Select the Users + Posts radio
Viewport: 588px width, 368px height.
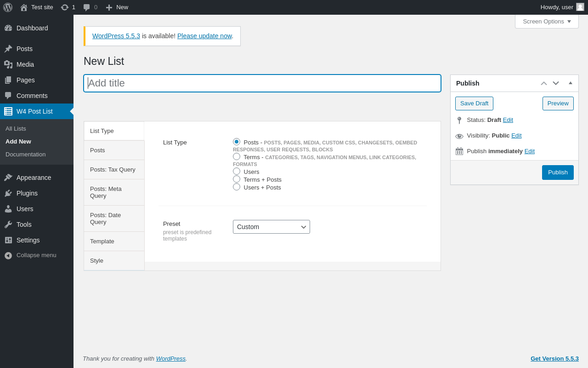(237, 187)
